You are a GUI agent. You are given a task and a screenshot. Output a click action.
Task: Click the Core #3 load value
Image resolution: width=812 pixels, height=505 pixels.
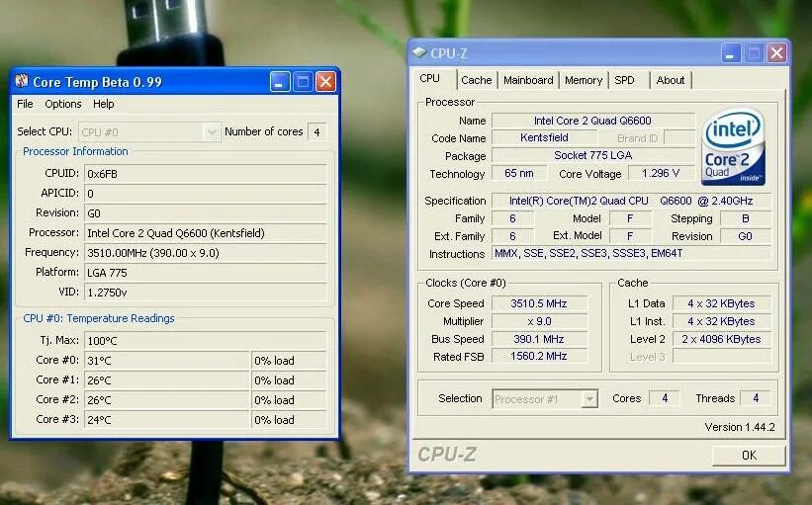pos(289,420)
